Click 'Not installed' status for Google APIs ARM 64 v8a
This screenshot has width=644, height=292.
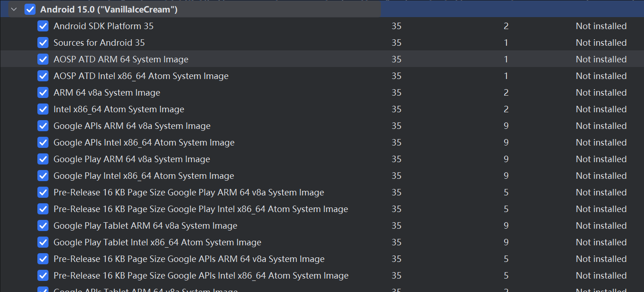601,126
